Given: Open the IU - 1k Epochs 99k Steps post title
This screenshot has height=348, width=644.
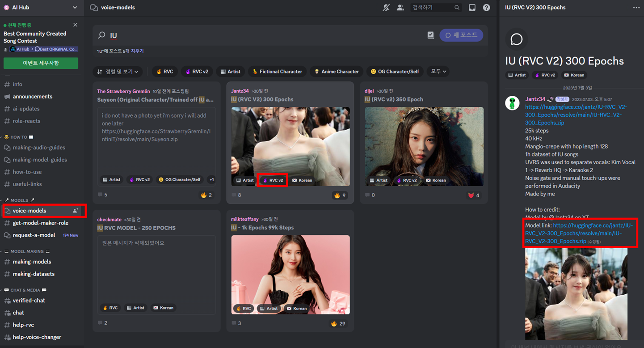Looking at the screenshot, I should click(x=262, y=228).
